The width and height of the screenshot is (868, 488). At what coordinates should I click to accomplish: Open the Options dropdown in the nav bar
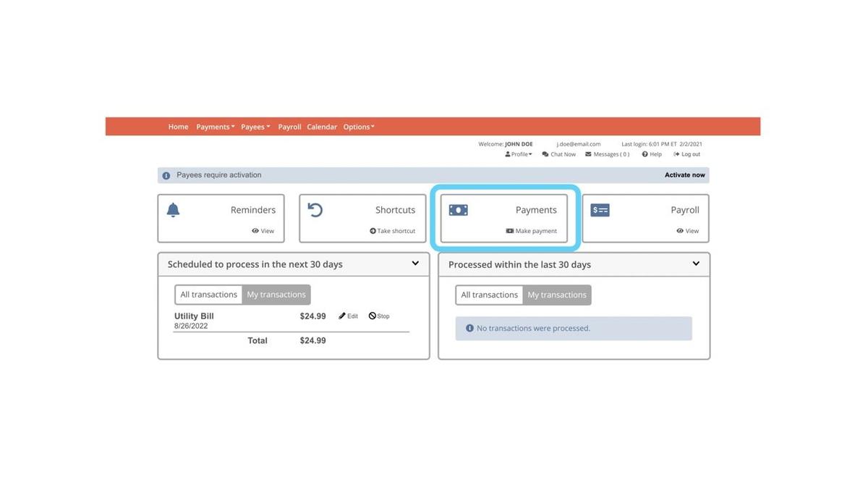click(359, 127)
